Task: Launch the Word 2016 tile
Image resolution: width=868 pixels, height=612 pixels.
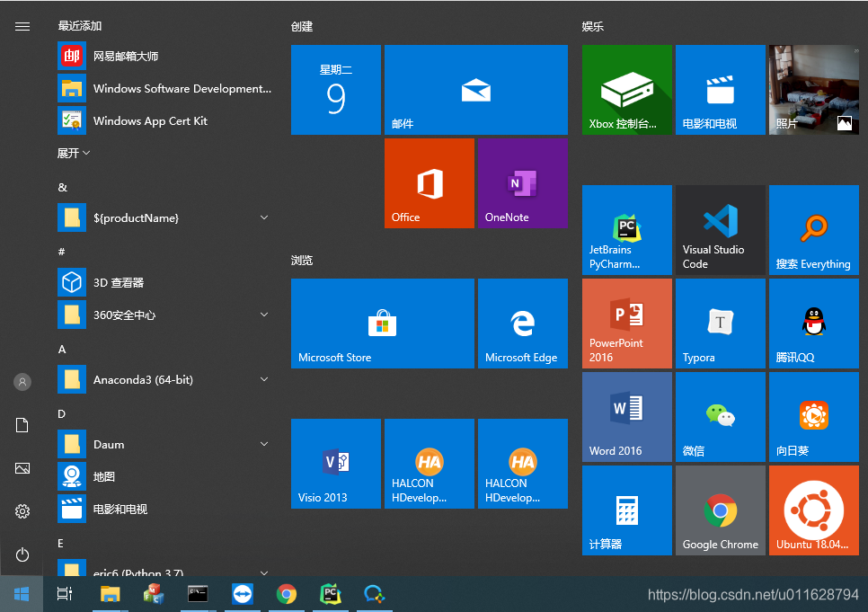Action: coord(627,417)
